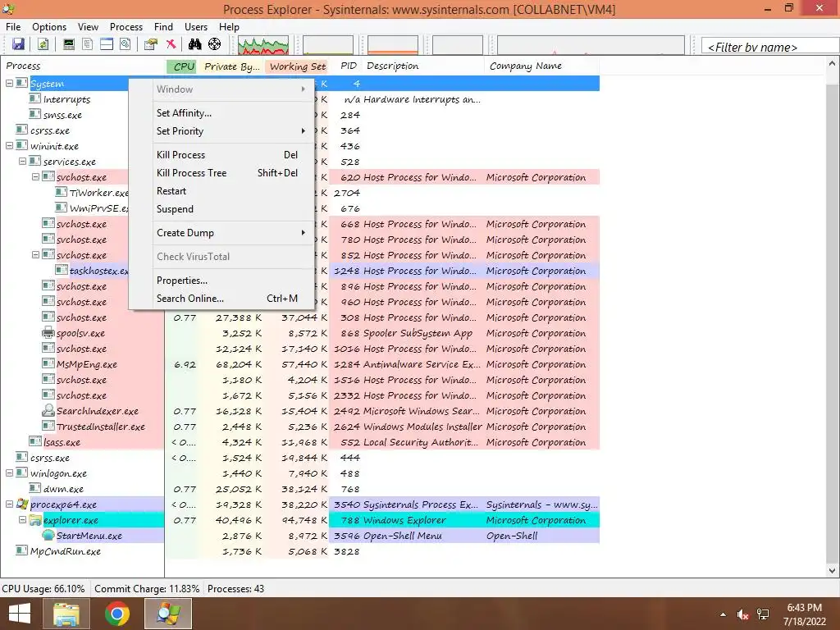Sort by the Description column header
Screen dimensions: 840x630
(x=423, y=66)
